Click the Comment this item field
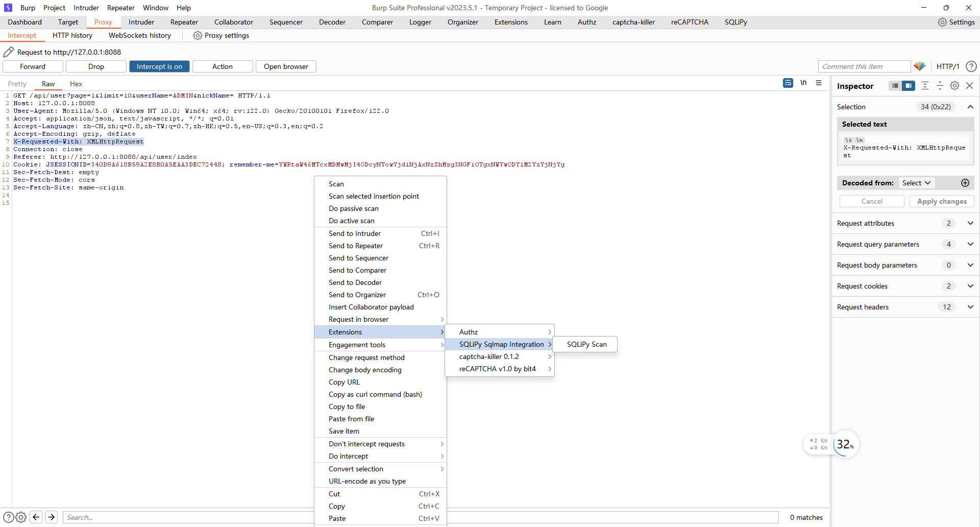Image resolution: width=980 pixels, height=527 pixels. [x=864, y=66]
